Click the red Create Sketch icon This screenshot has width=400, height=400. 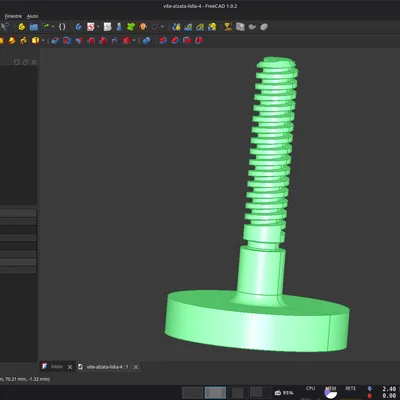coord(90,27)
